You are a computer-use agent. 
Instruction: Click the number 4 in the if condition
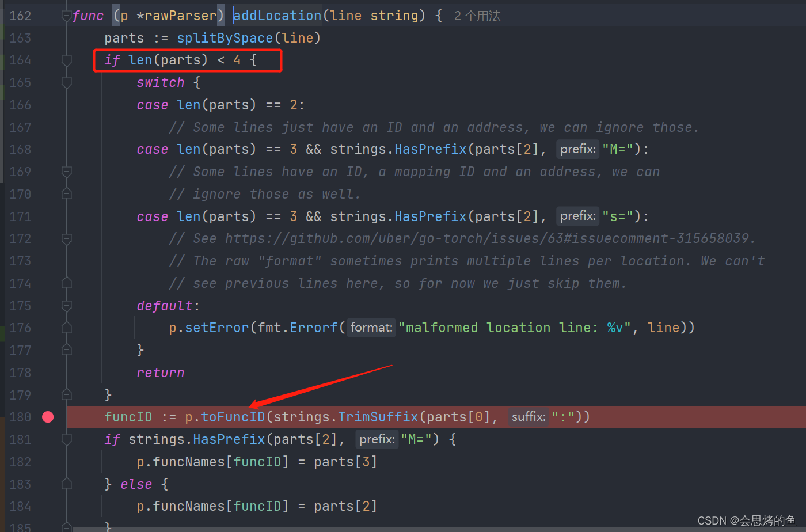(x=237, y=60)
